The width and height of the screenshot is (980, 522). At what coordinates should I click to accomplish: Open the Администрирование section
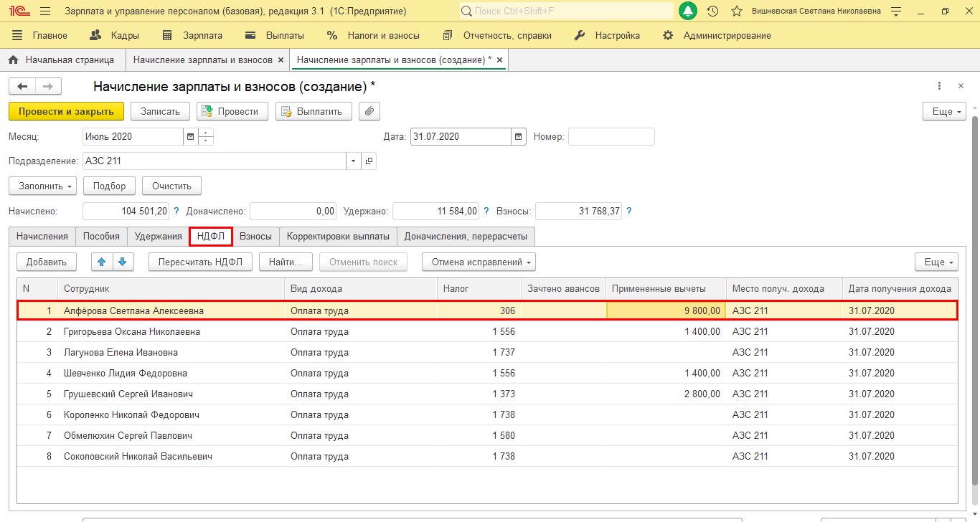pos(717,35)
